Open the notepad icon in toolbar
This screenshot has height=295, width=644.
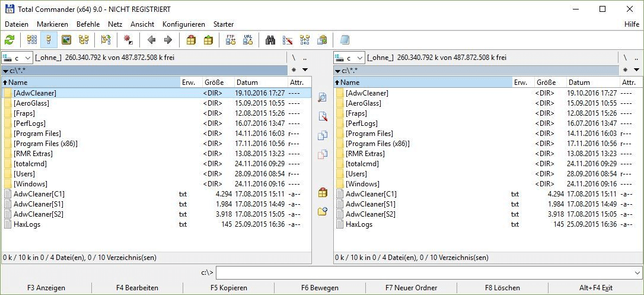tap(344, 40)
